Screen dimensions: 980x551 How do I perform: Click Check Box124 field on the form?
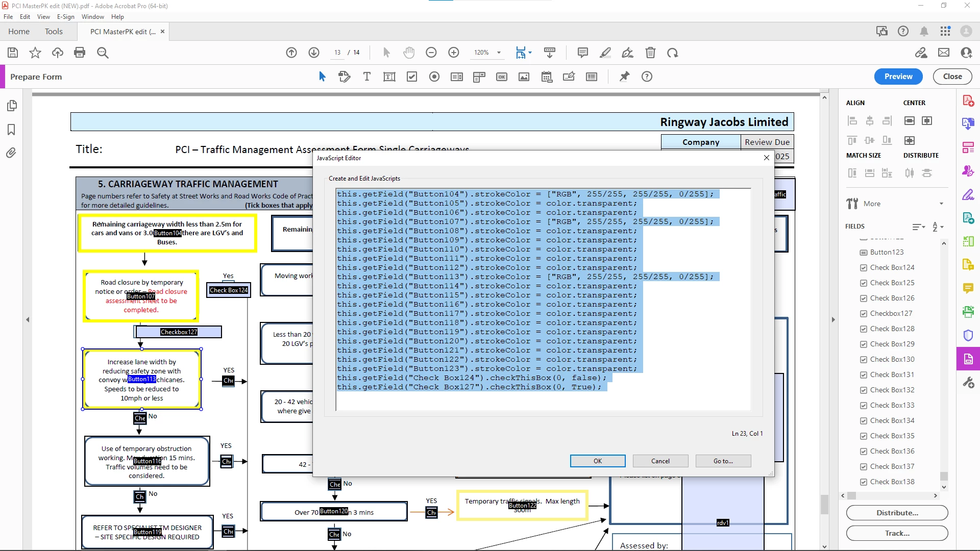pyautogui.click(x=228, y=290)
